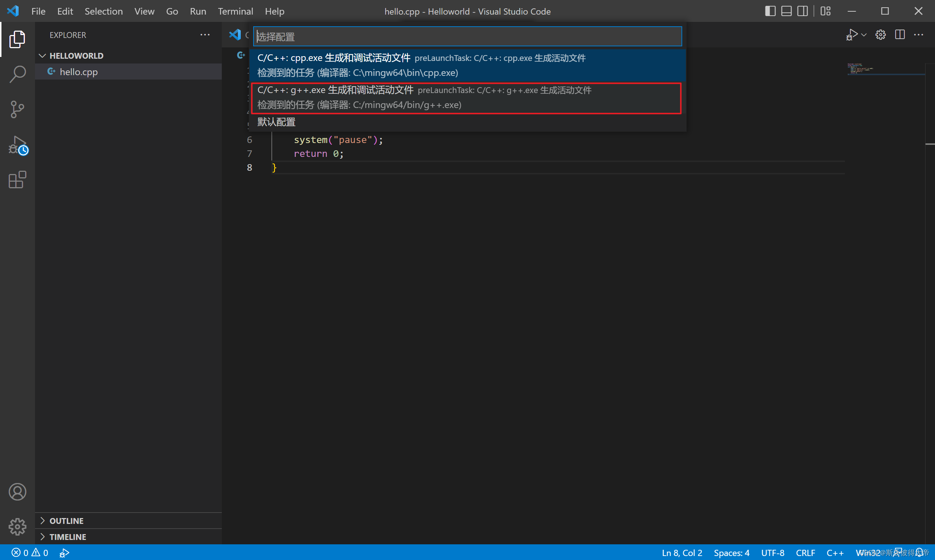Open the Terminal menu
935x560 pixels.
click(x=235, y=11)
